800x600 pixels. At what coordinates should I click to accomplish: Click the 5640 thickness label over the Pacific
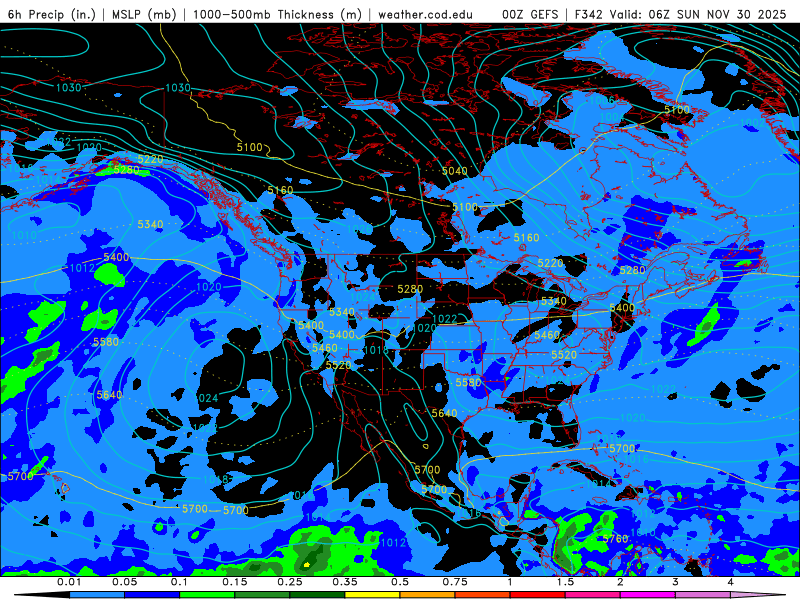109,394
